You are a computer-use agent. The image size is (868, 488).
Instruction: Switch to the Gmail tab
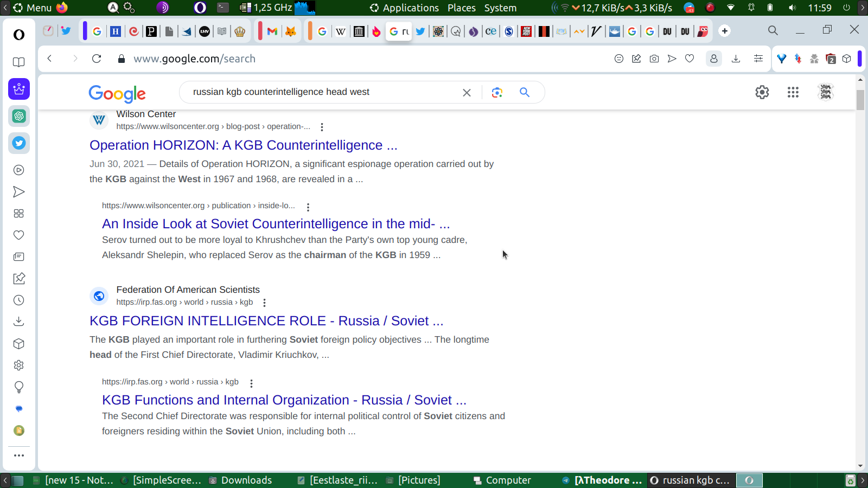[272, 31]
